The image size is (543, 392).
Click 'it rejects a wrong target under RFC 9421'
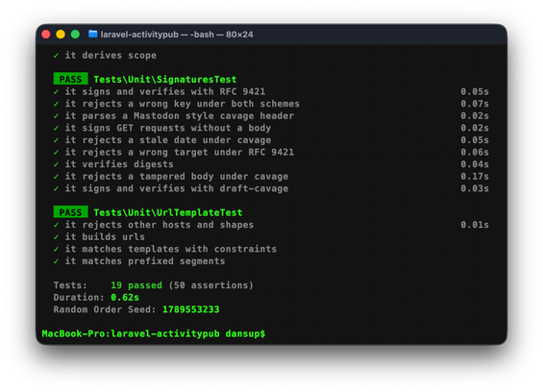click(180, 153)
